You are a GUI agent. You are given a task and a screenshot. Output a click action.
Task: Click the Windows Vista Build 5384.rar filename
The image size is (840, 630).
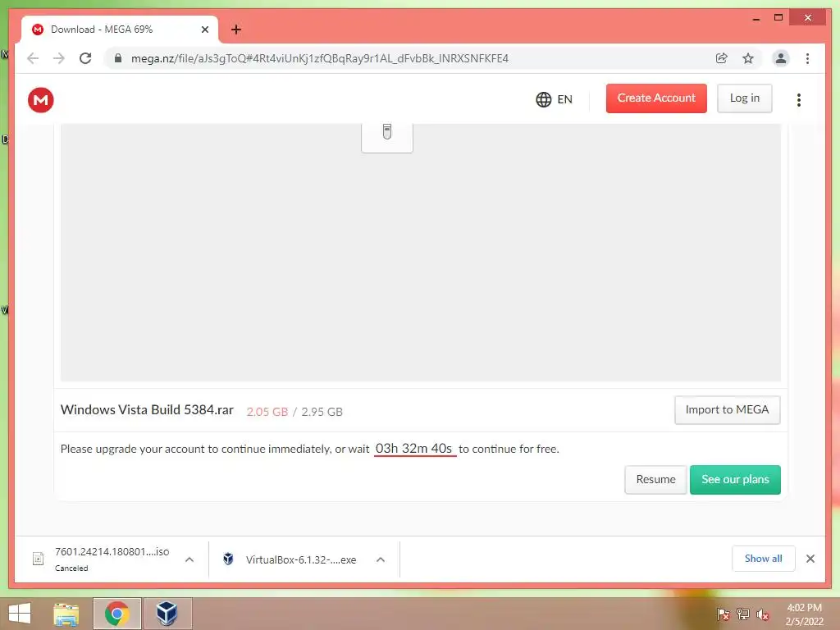[x=147, y=410]
